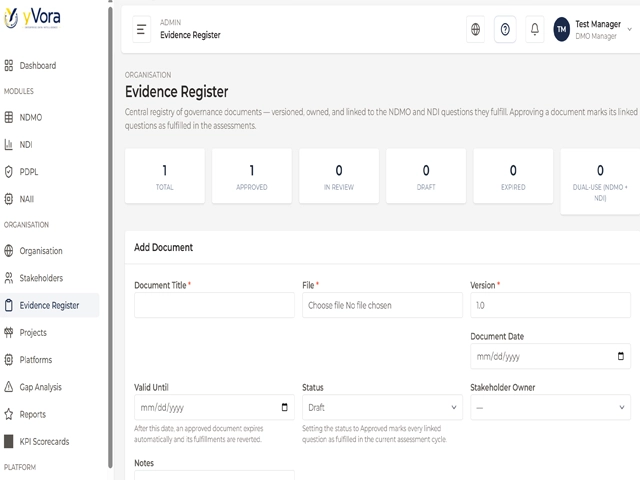The width and height of the screenshot is (640, 480).
Task: Click the KPI Scorecards square icon
Action: [9, 441]
